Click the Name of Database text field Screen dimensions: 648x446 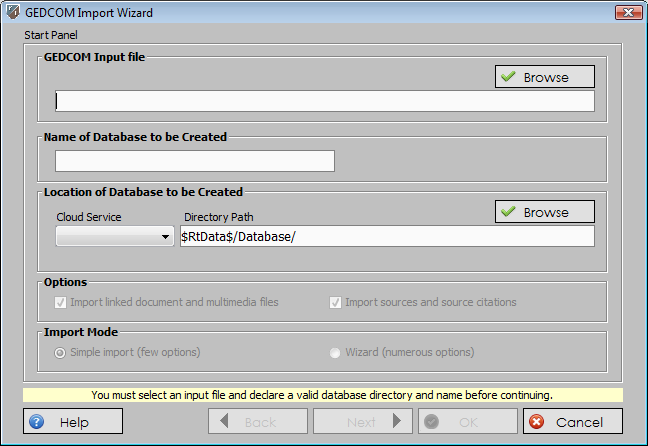tap(194, 162)
